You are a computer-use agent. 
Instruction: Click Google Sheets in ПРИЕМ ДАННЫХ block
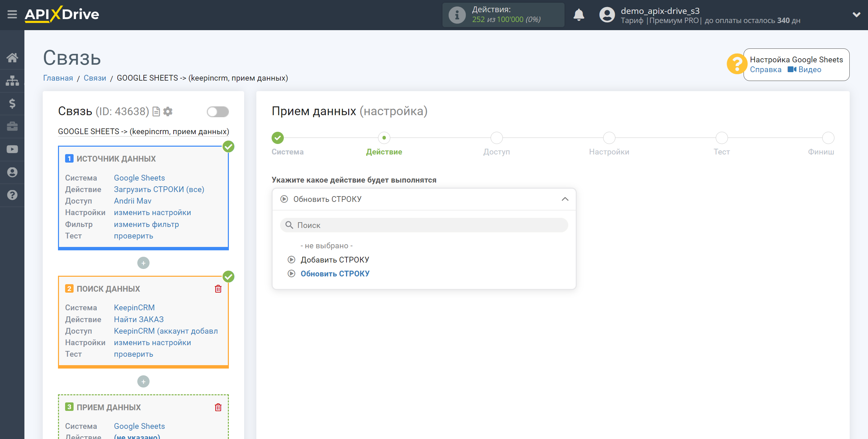click(139, 426)
